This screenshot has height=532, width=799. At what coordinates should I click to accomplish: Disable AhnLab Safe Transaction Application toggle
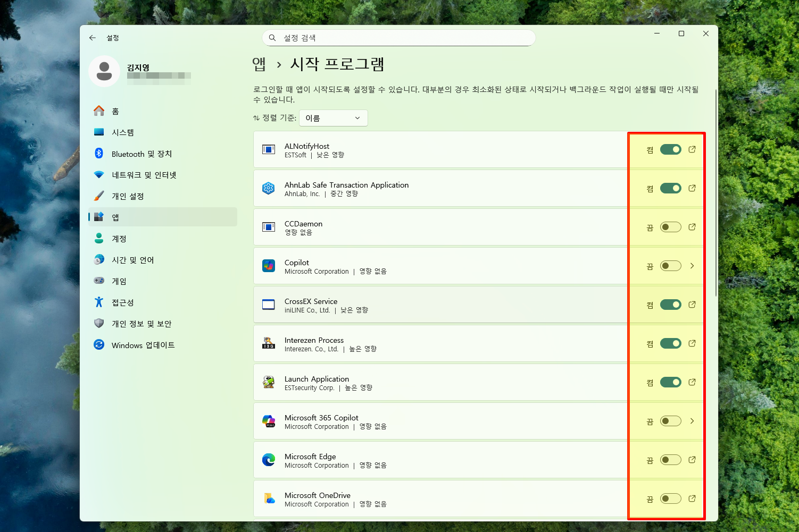[671, 188]
